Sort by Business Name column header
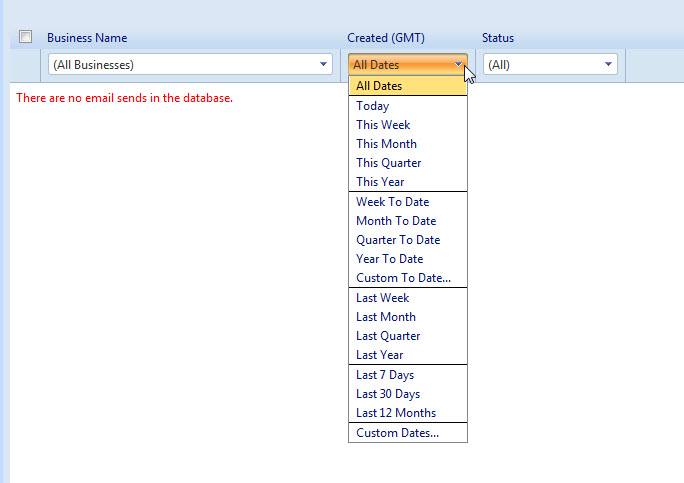Screen dimensions: 684x483 click(x=87, y=38)
